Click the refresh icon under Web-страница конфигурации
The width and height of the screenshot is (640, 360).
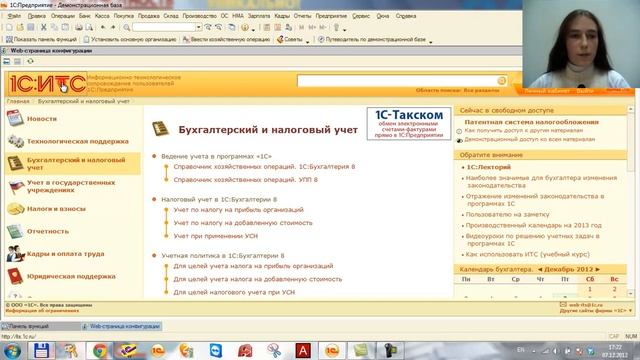click(30, 61)
